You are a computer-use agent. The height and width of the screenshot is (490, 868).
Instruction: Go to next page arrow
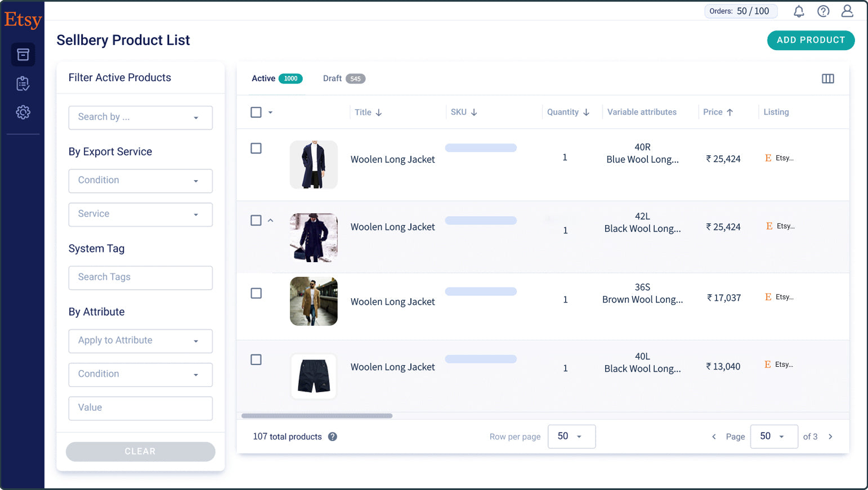830,437
